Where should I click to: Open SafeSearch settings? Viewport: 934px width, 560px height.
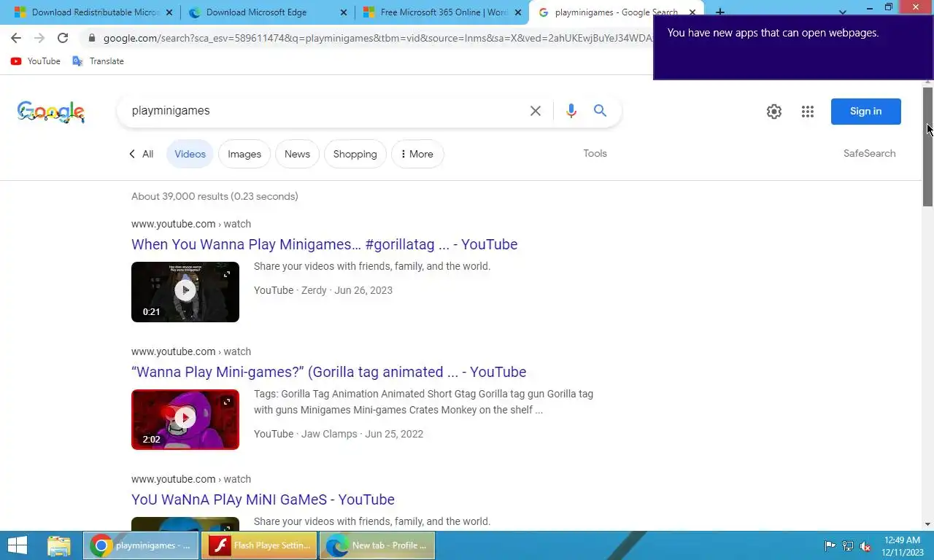[869, 153]
